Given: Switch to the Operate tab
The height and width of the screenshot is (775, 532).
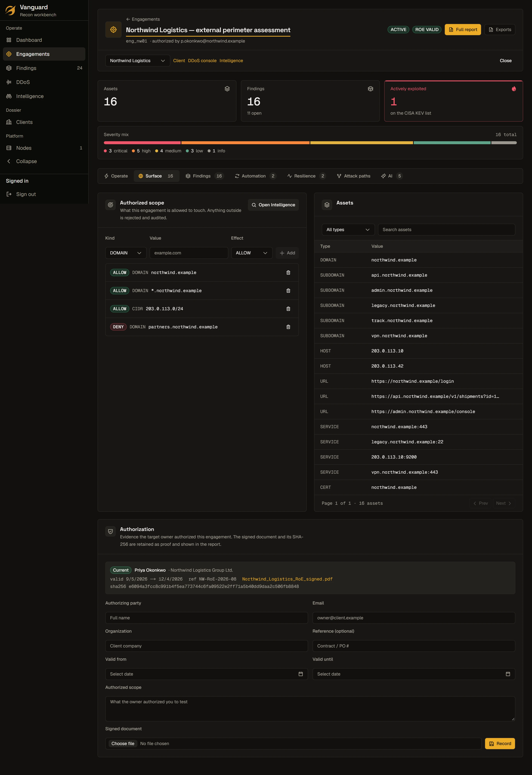Looking at the screenshot, I should pyautogui.click(x=116, y=176).
